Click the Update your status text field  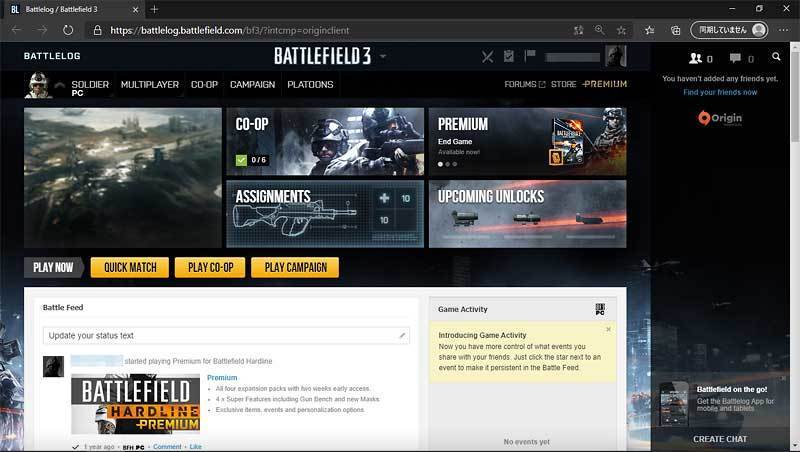(x=226, y=335)
